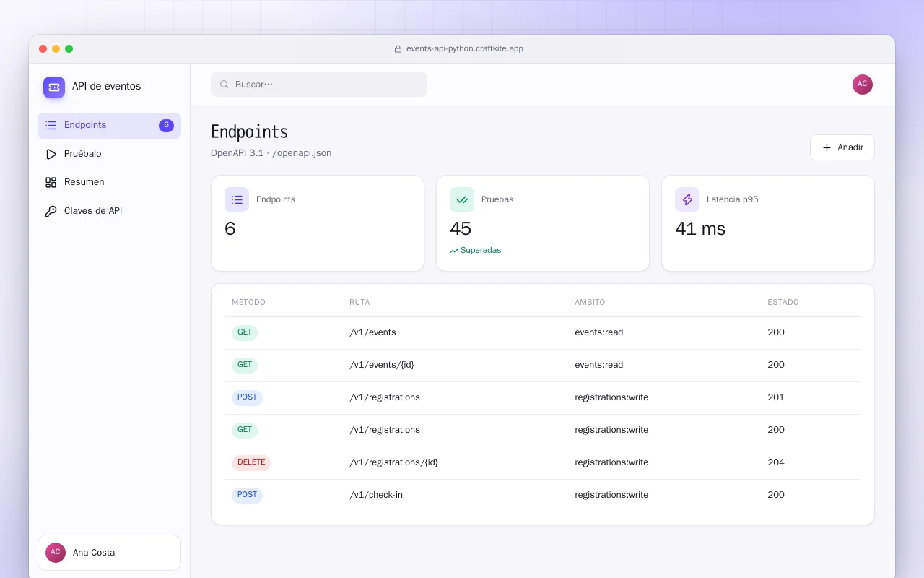Image resolution: width=924 pixels, height=578 pixels.
Task: Click the MÉTODO column header
Action: click(248, 302)
